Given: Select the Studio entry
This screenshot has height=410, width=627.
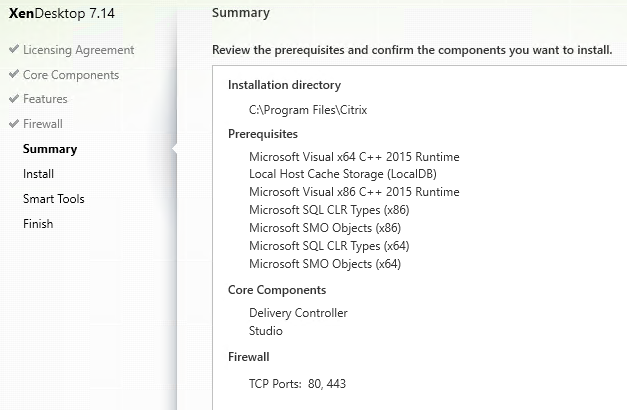Looking at the screenshot, I should click(x=266, y=331).
